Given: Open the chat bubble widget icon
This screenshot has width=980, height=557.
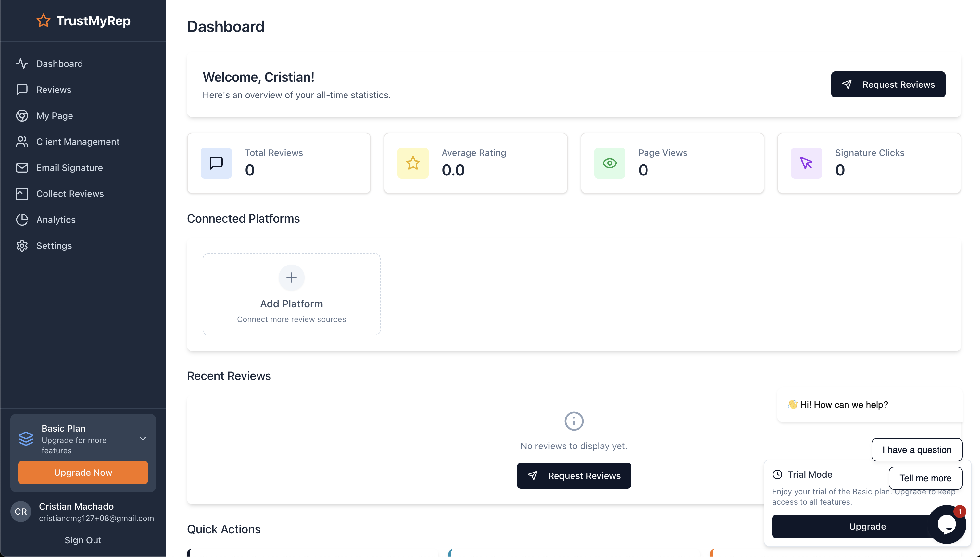Looking at the screenshot, I should point(947,525).
